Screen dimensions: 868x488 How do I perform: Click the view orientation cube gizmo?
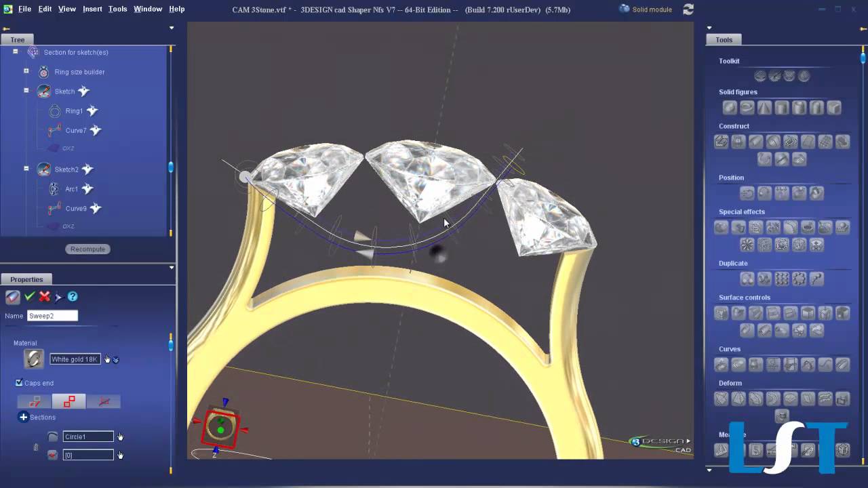tap(221, 427)
